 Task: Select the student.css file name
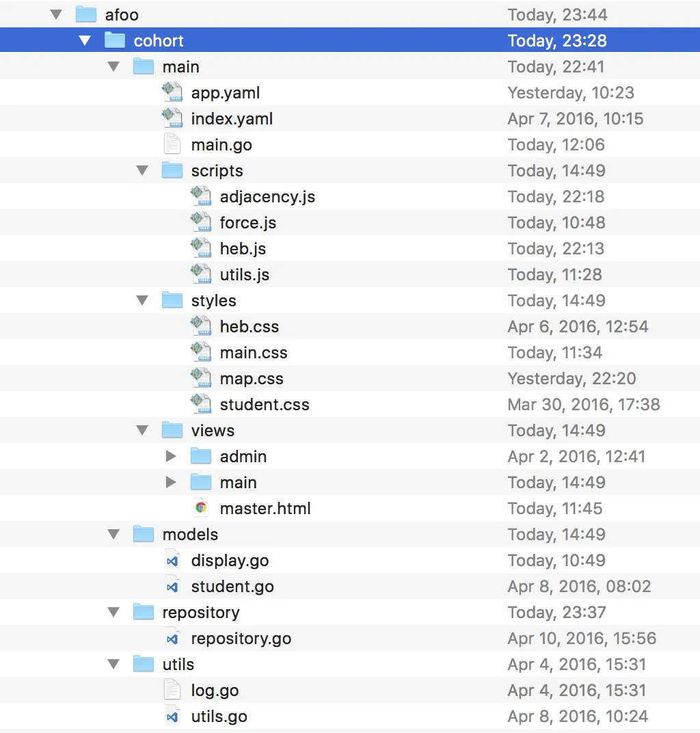(265, 405)
